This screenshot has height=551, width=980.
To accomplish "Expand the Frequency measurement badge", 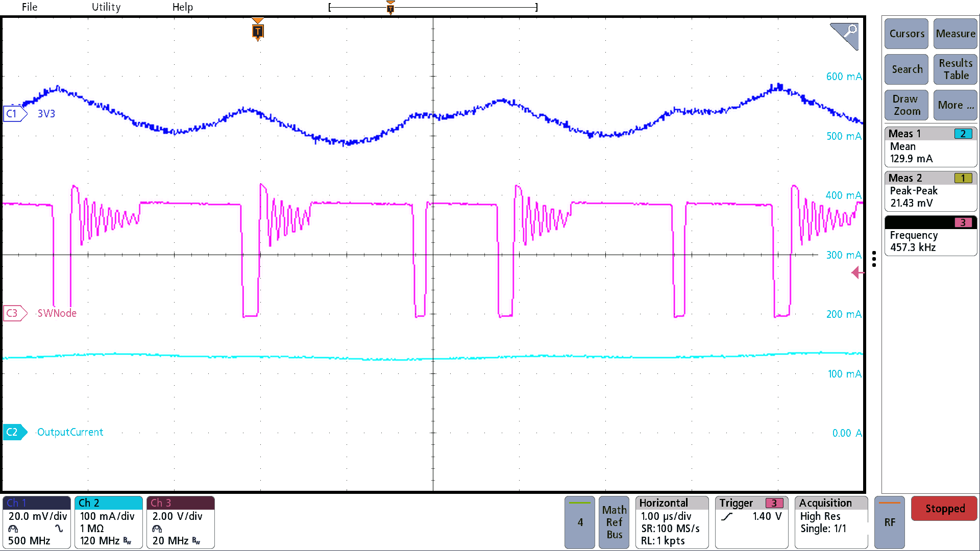I will (930, 236).
